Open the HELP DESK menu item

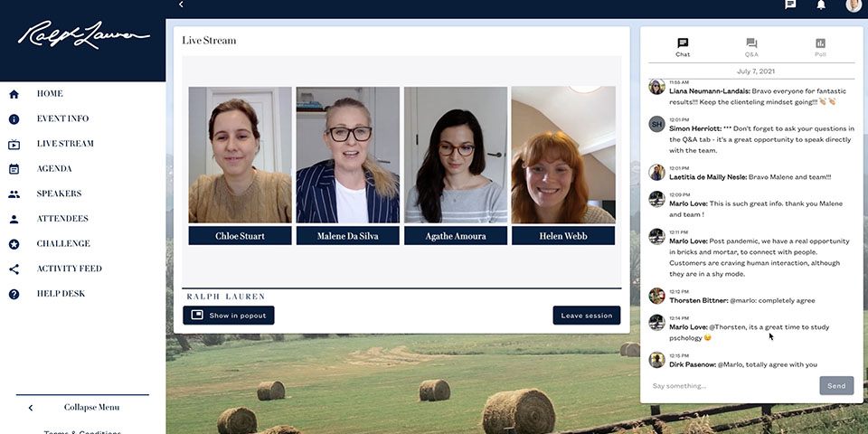[61, 293]
